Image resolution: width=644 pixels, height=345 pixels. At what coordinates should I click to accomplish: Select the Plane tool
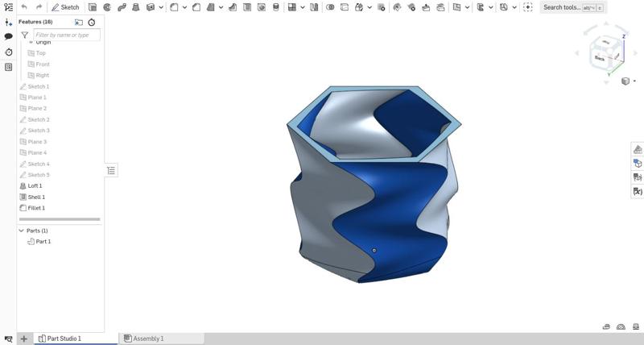coord(456,7)
